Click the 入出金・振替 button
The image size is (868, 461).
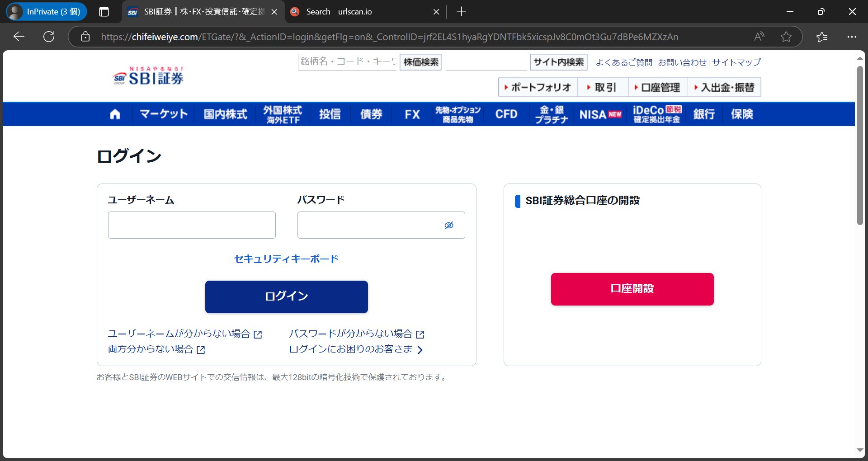coord(724,87)
